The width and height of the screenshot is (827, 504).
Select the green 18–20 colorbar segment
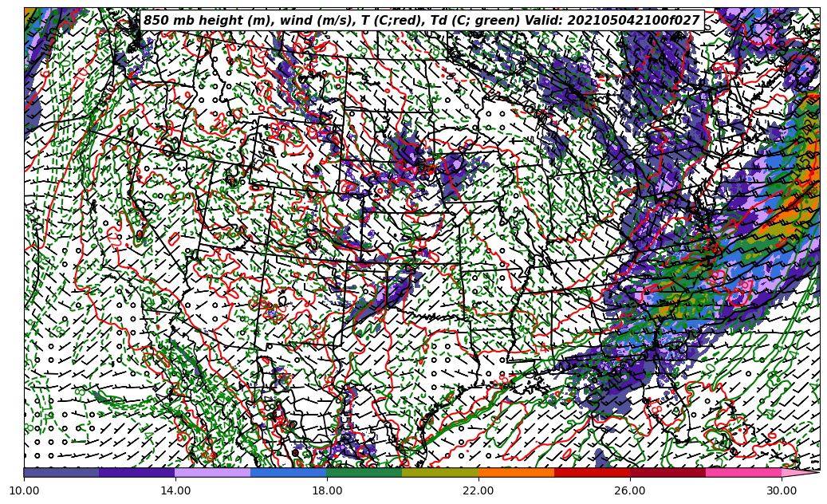tap(364, 472)
